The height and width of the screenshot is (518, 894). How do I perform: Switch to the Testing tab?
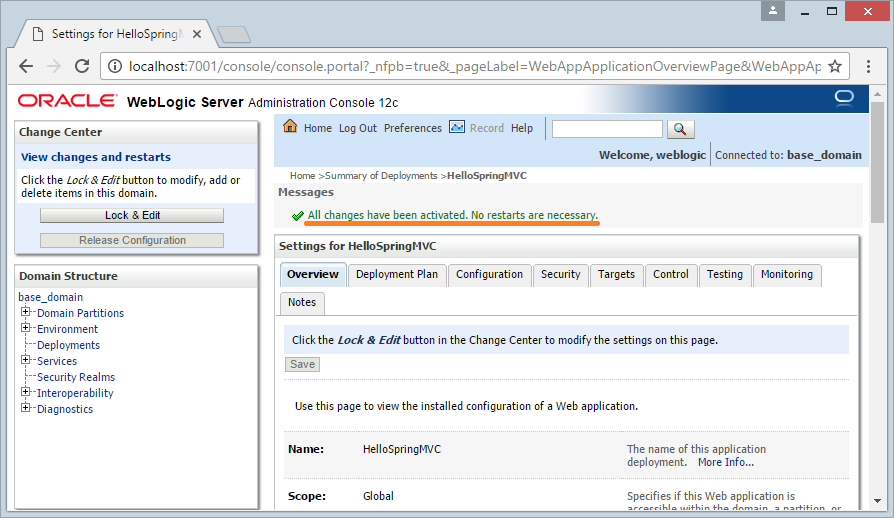pos(725,275)
